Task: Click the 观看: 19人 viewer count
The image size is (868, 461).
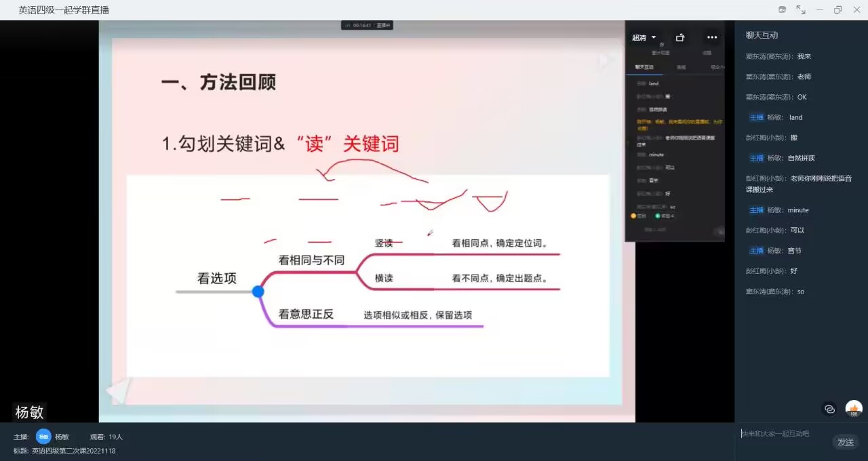Action: click(x=106, y=437)
